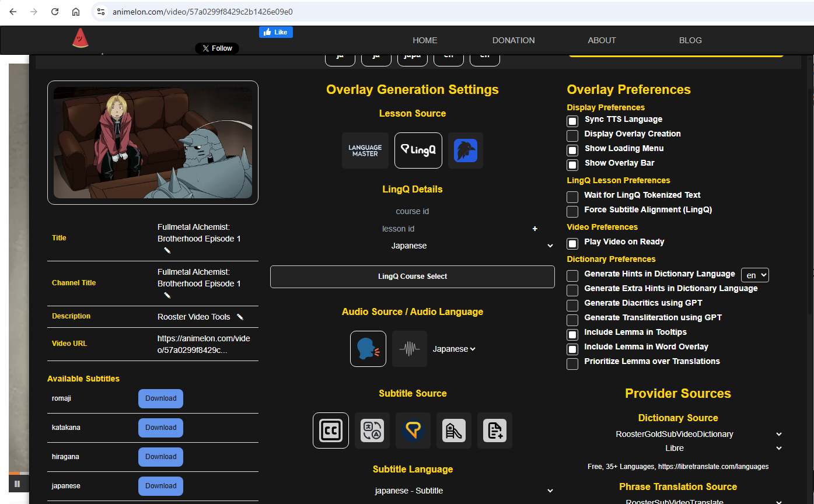Viewport: 814px width, 504px height.
Task: Open the ABOUT page
Action: (x=602, y=40)
